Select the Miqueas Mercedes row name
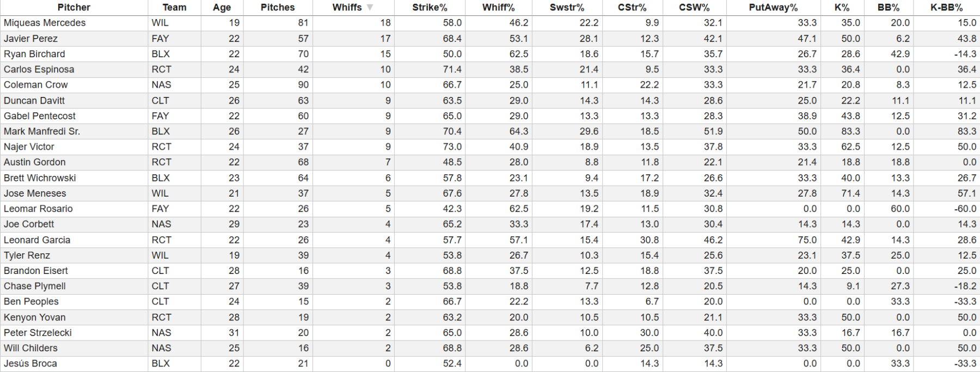Screen dimensions: 980x372 45,23
